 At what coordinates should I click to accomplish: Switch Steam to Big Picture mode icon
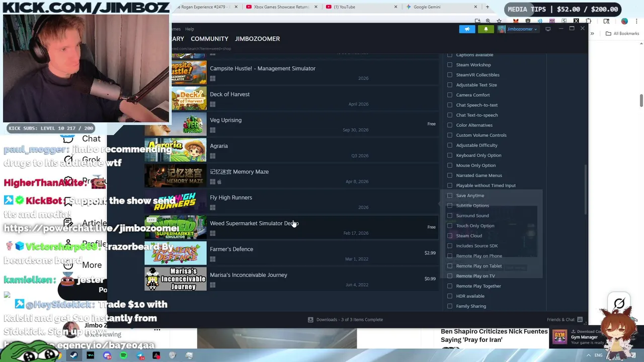point(548,29)
